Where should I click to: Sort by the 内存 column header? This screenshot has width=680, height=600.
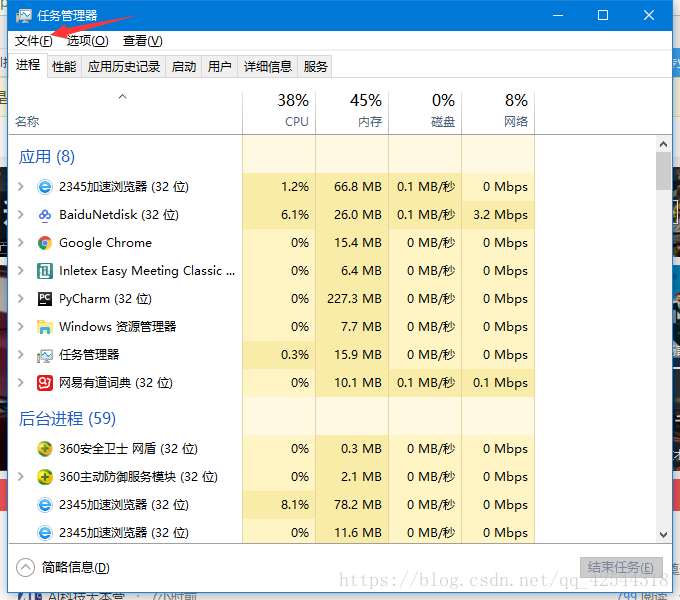tap(352, 112)
